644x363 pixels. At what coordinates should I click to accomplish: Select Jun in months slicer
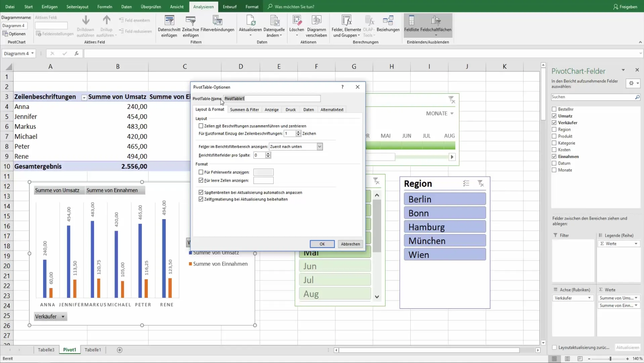[x=335, y=266]
